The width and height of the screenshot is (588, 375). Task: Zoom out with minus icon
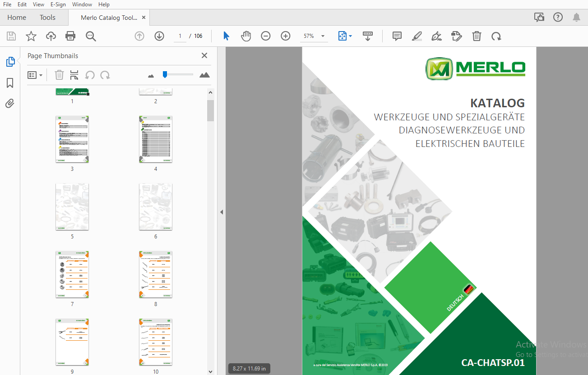(266, 36)
